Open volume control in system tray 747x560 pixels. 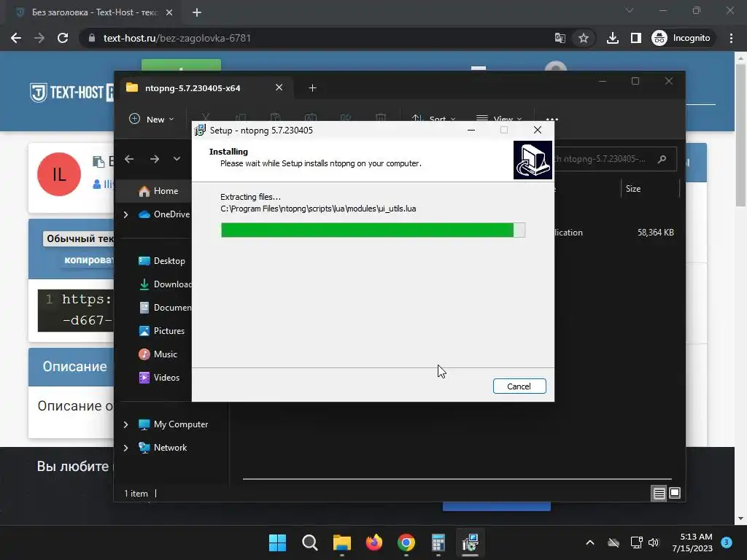coord(654,542)
